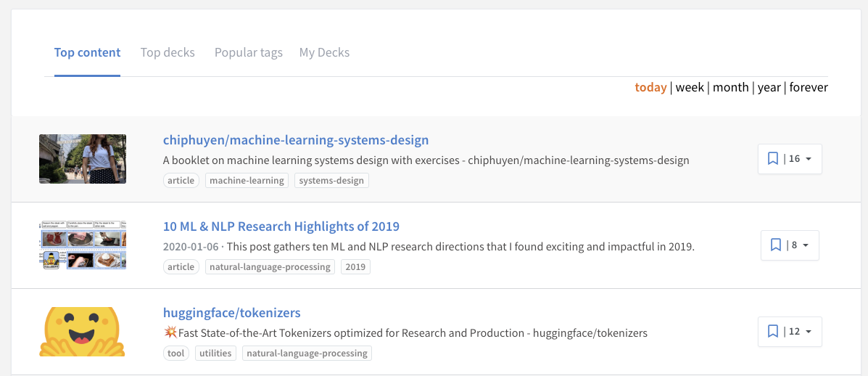Switch to the Top decks tab

[x=168, y=52]
